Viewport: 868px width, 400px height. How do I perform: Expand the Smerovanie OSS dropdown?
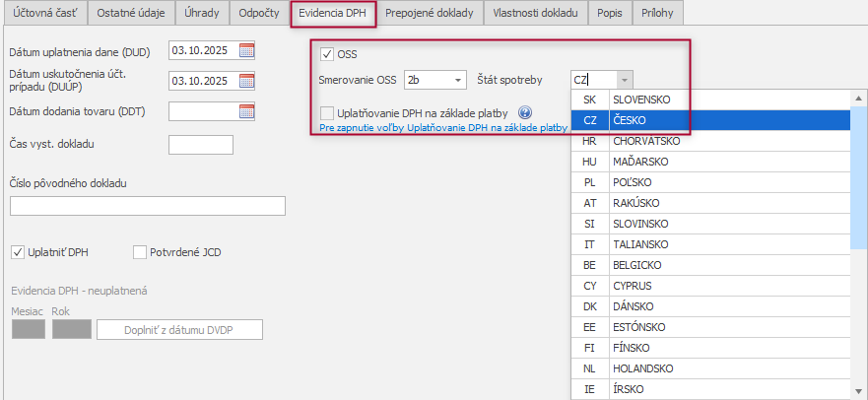click(458, 80)
